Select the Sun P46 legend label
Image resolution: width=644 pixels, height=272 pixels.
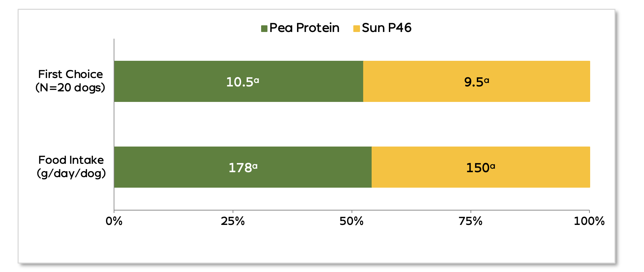pos(386,28)
